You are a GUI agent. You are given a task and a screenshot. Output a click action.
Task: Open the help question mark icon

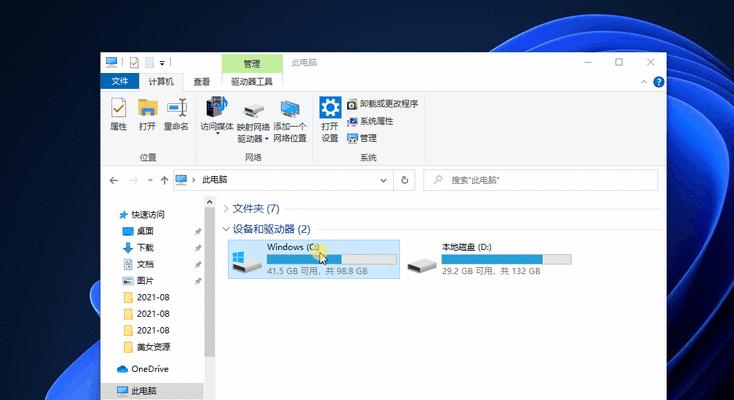tap(659, 82)
